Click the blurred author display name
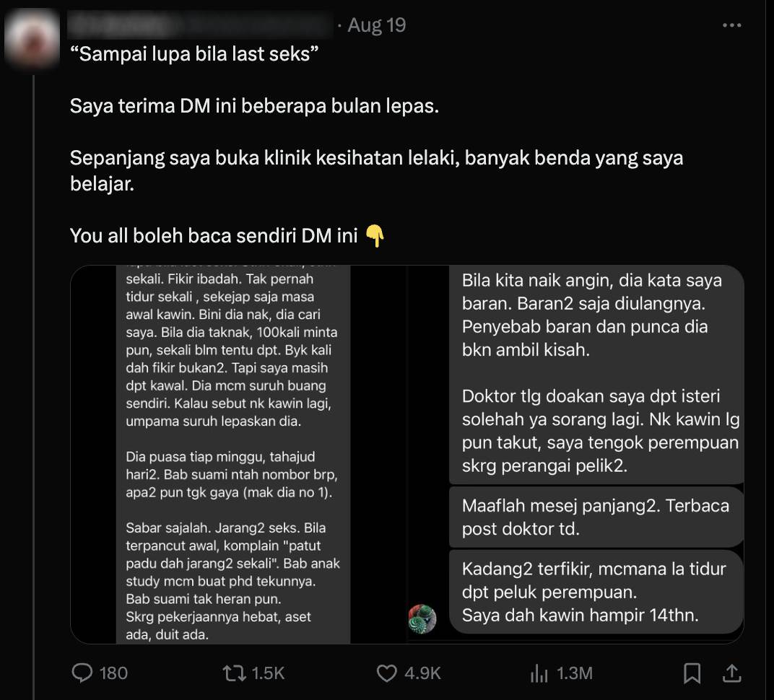The image size is (774, 700). tap(200, 25)
